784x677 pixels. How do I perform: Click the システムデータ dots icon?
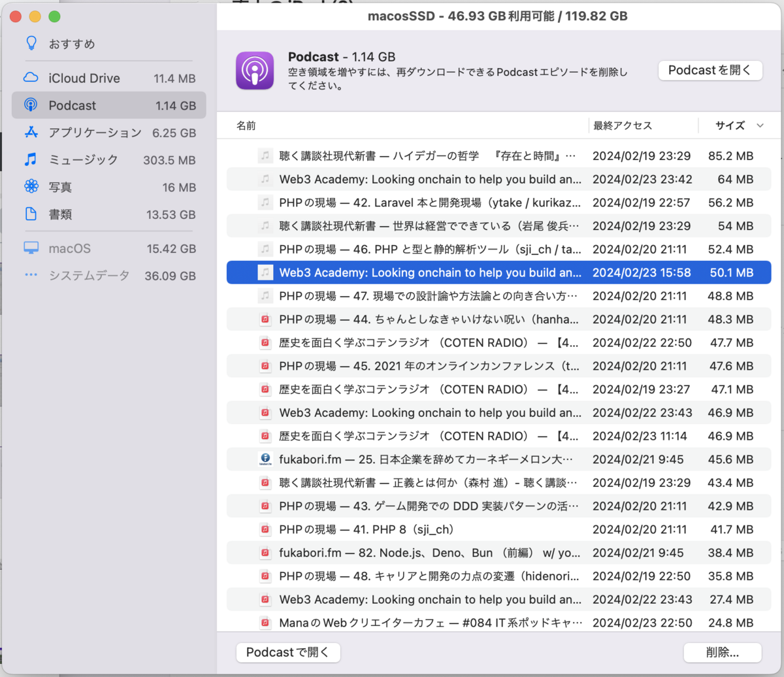[x=31, y=276]
